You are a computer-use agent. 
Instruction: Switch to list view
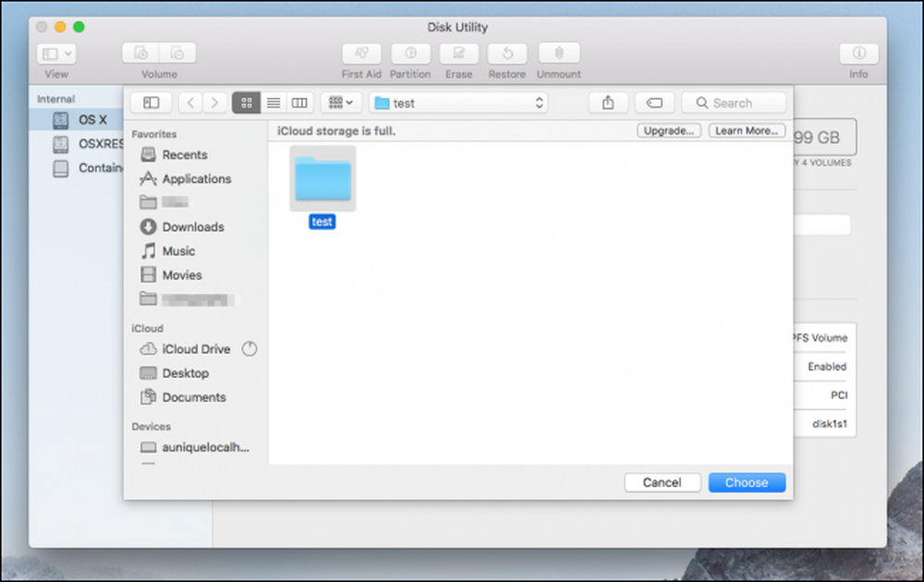[274, 103]
